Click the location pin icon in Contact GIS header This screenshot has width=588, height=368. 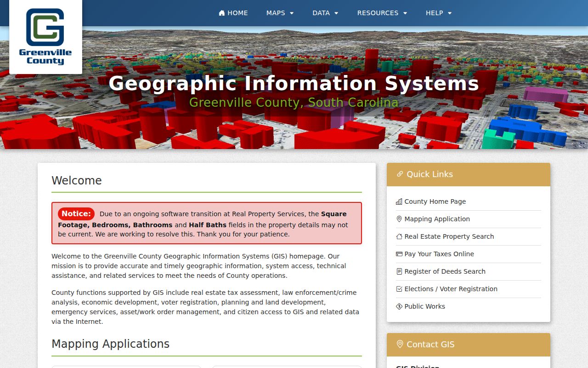tap(400, 344)
